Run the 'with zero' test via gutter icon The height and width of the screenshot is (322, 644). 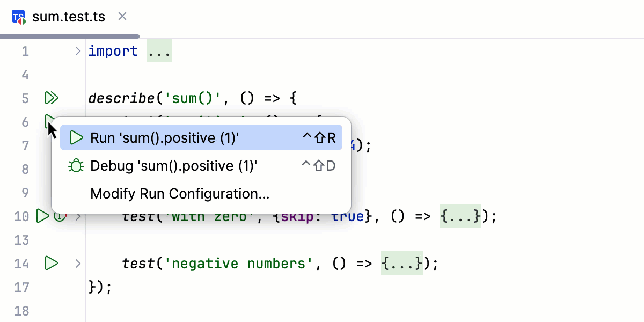42,216
